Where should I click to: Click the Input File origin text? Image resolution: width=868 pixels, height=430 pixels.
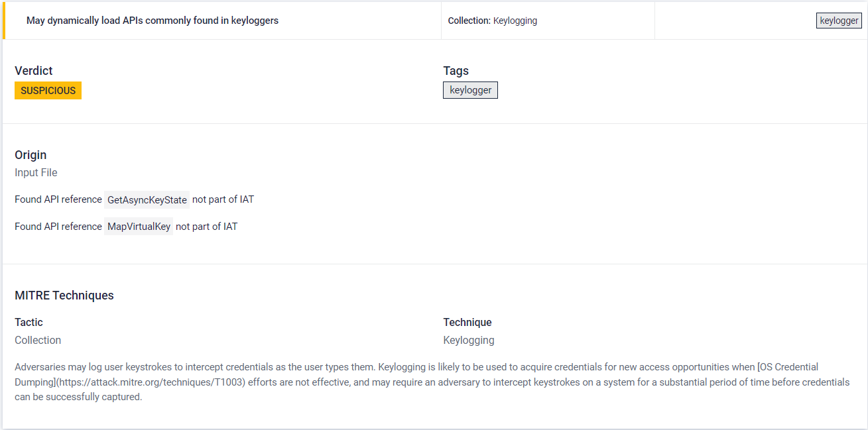point(36,173)
